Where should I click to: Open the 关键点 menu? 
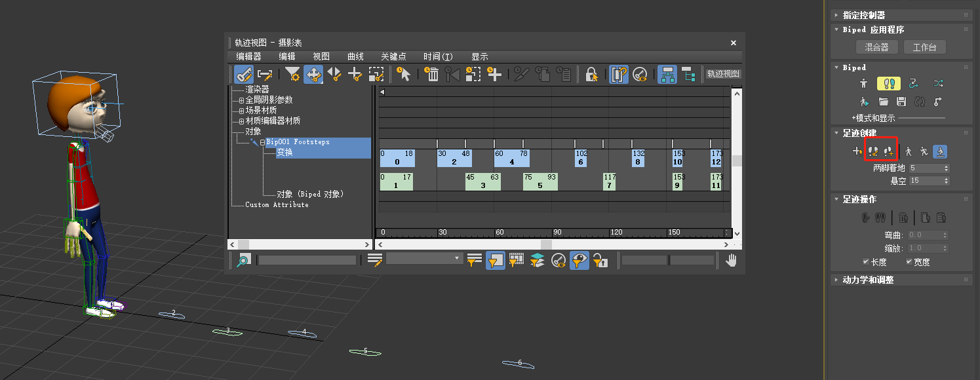coord(393,57)
